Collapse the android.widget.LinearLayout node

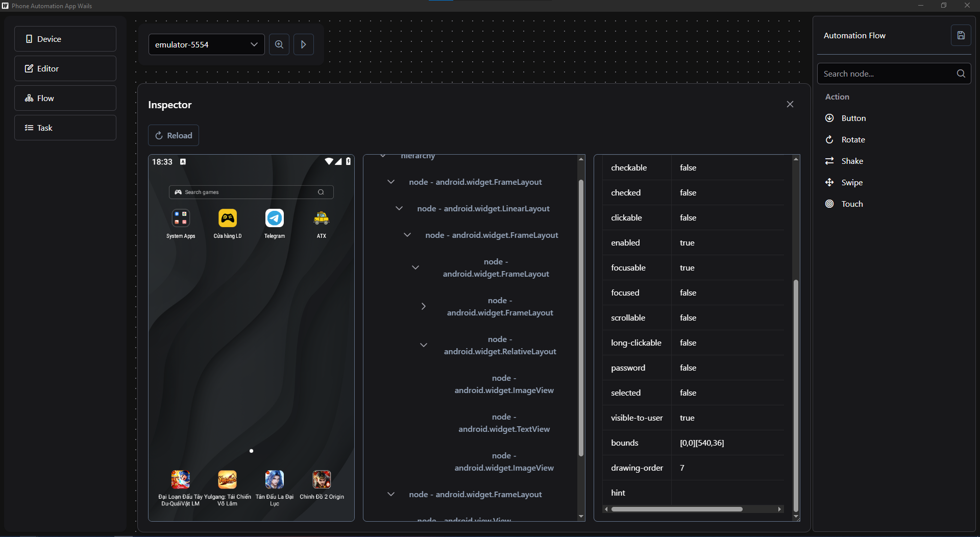399,208
